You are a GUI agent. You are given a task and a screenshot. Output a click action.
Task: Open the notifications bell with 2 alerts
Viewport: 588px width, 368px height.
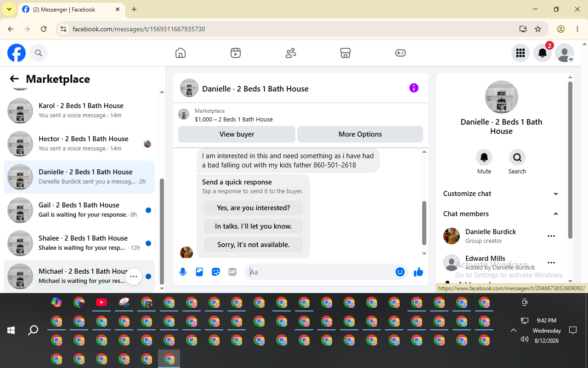543,53
